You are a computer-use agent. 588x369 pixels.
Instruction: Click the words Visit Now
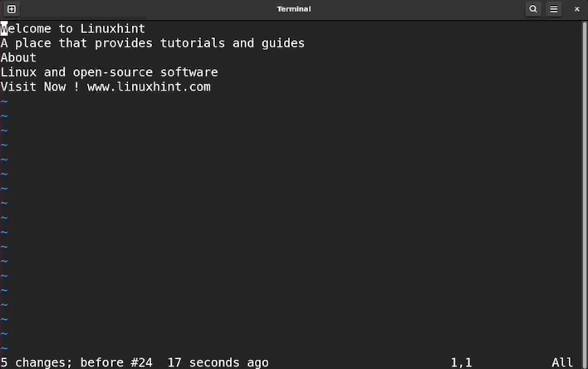coord(33,86)
